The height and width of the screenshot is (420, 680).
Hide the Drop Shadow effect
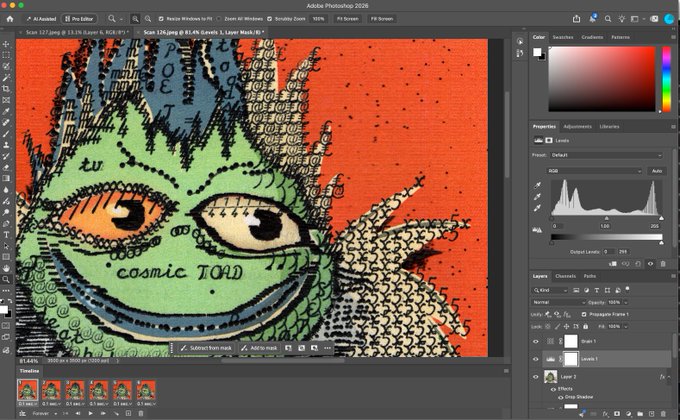pyautogui.click(x=561, y=397)
